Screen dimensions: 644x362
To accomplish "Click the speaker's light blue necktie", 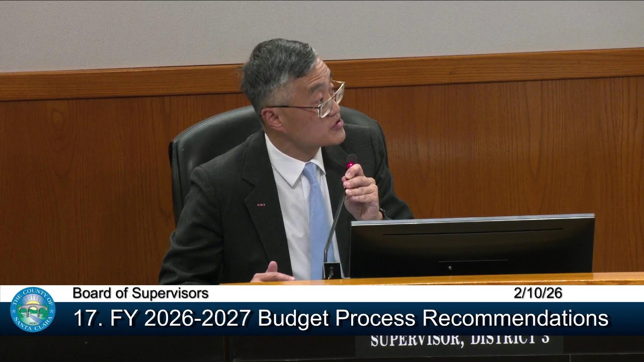I will pyautogui.click(x=317, y=220).
